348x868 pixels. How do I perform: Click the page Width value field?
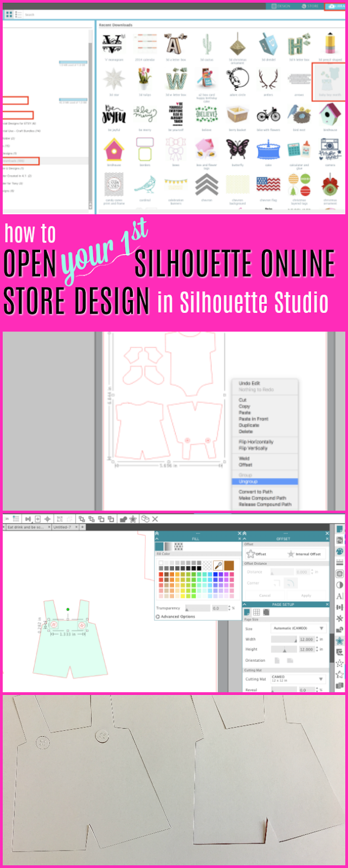tap(307, 639)
